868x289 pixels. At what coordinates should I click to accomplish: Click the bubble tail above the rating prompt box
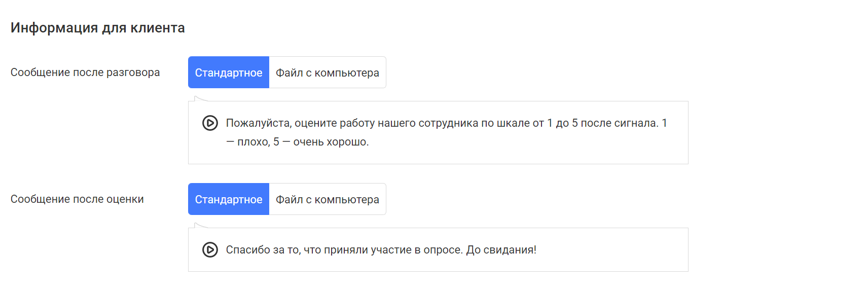pos(201,99)
